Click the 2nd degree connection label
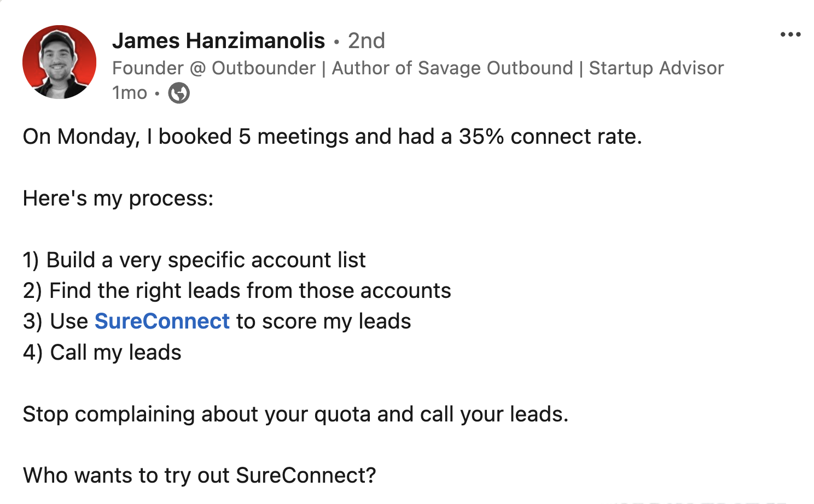Viewport: 814px width, 504px height. (367, 41)
